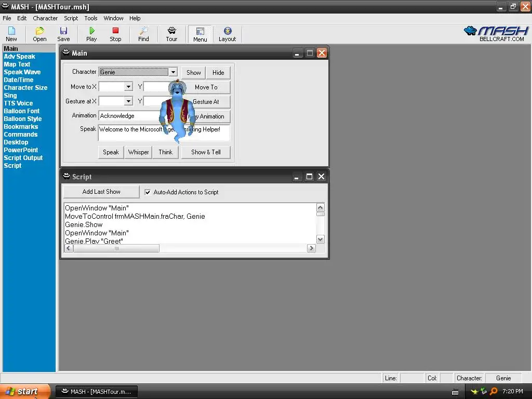Click the Whisper button
This screenshot has height=399, width=532.
(138, 152)
